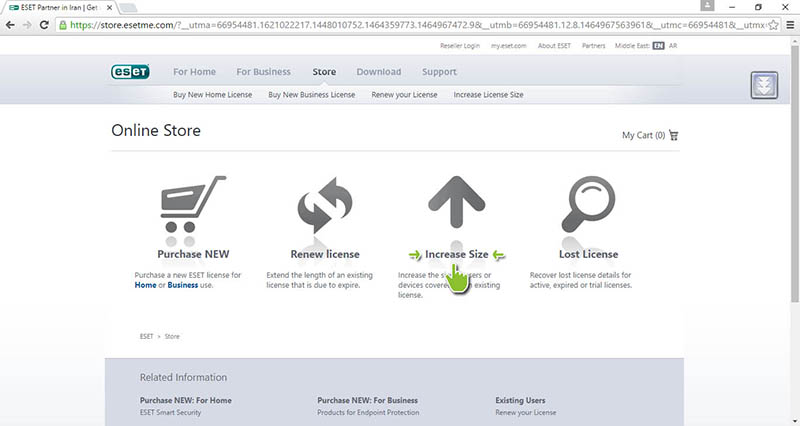Click the green padlock in address bar
The width and height of the screenshot is (800, 426).
point(63,24)
